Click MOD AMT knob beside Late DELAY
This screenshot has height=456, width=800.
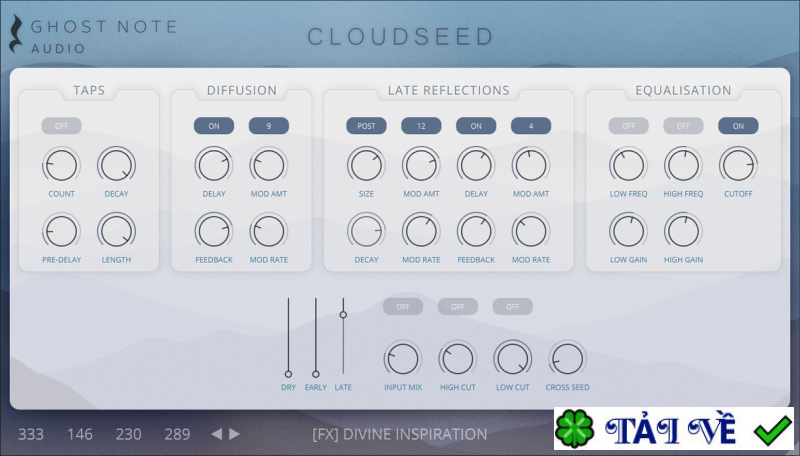coord(531,165)
